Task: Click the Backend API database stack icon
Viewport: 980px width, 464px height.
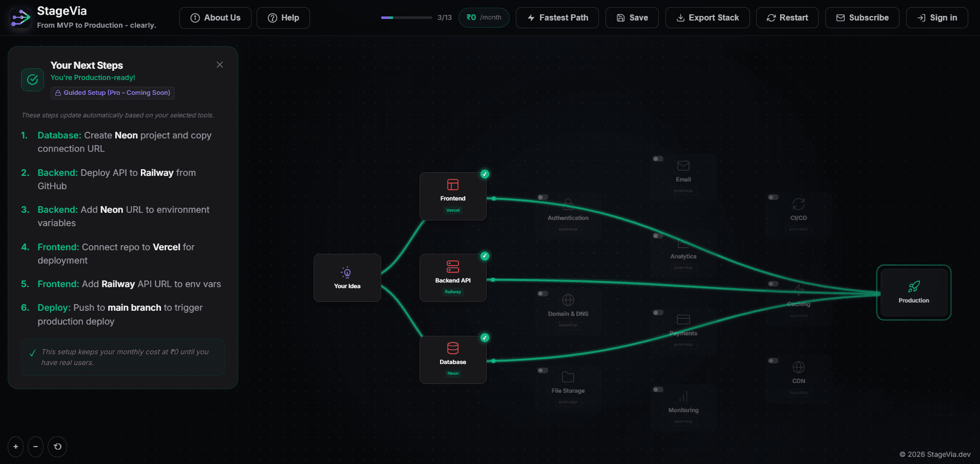Action: [452, 266]
